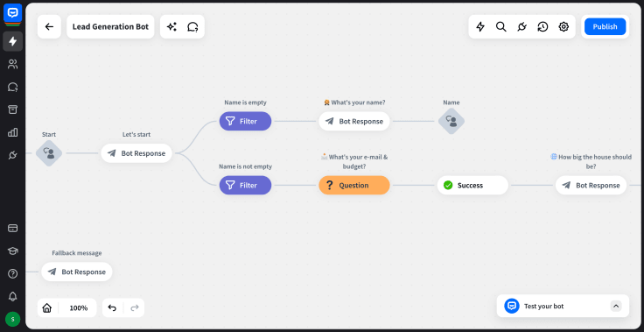Select the How big the house Bot Response block
The image size is (644, 332).
591,186
